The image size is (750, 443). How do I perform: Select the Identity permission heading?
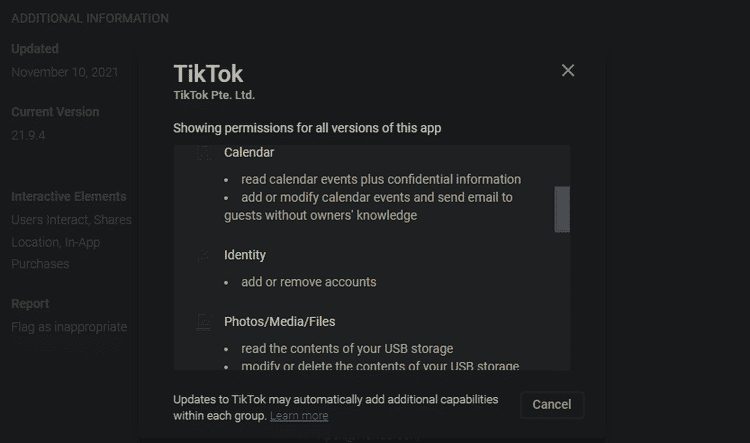click(x=244, y=255)
